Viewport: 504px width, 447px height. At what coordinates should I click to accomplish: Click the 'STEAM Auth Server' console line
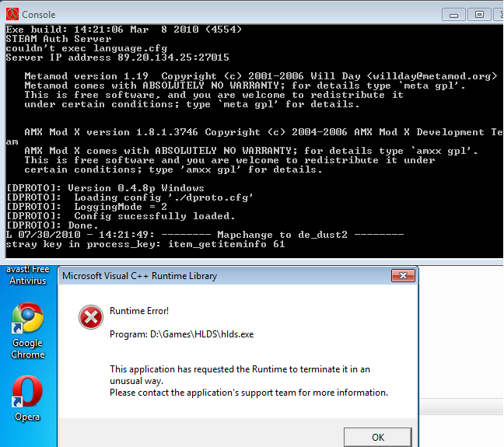pyautogui.click(x=59, y=39)
